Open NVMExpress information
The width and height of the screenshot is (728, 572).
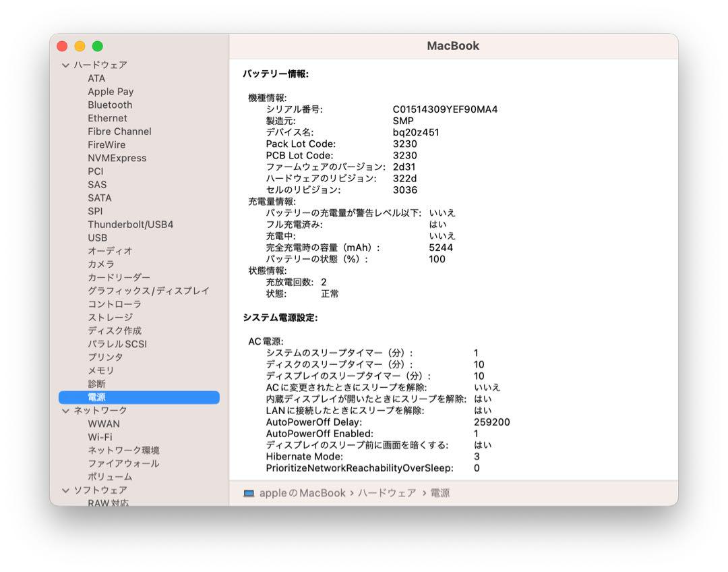pos(117,158)
